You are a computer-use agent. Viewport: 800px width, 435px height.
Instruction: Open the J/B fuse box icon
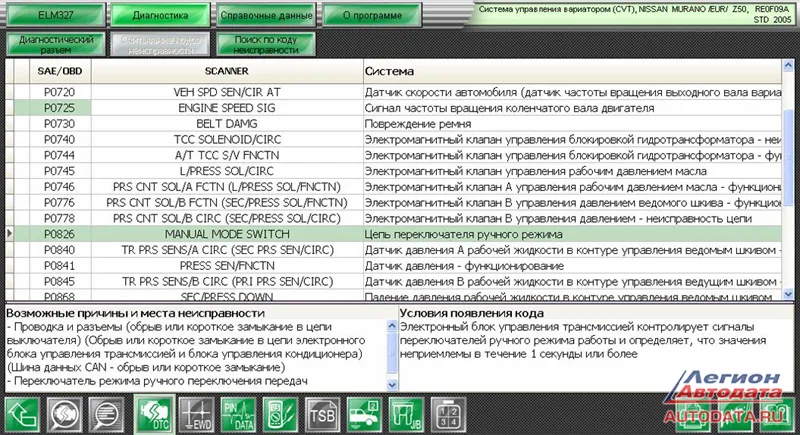[406, 415]
